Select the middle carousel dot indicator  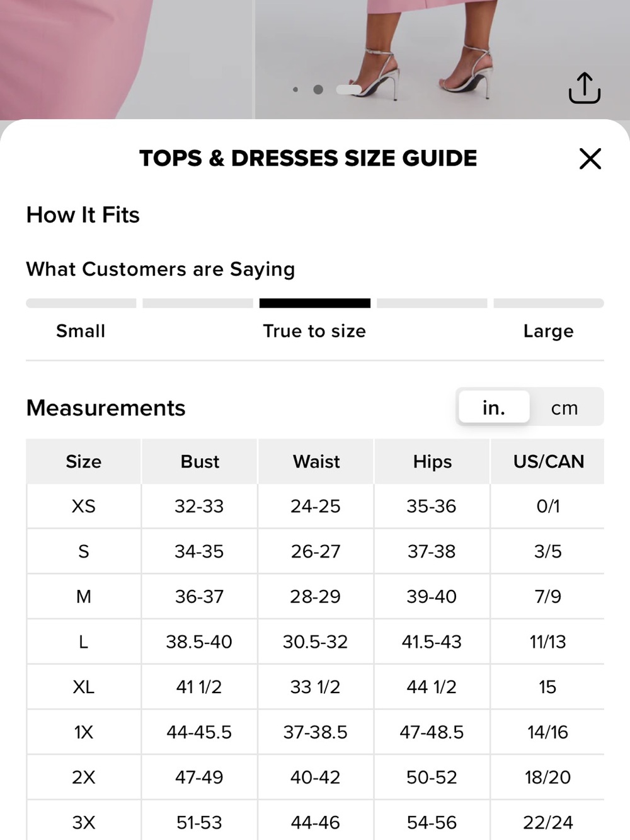318,89
